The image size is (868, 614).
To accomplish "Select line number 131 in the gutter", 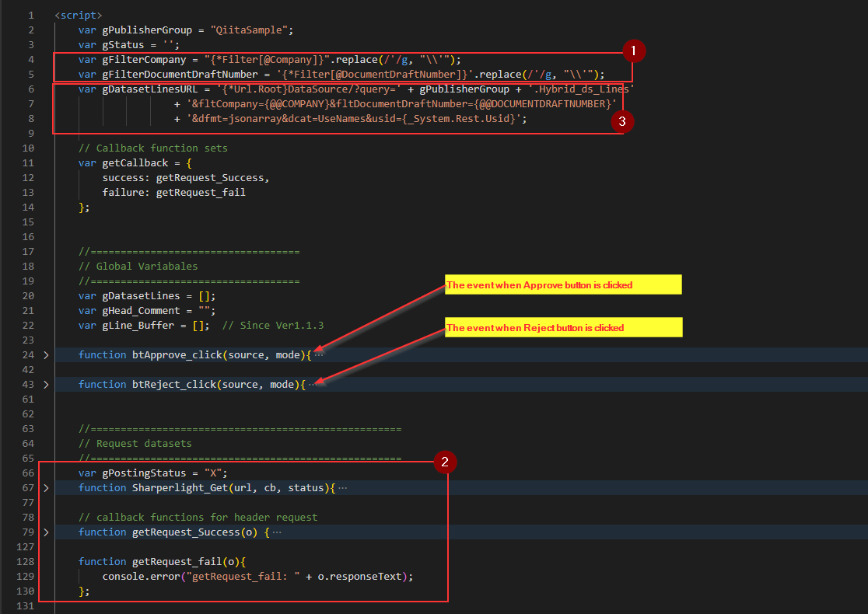I will pos(26,606).
